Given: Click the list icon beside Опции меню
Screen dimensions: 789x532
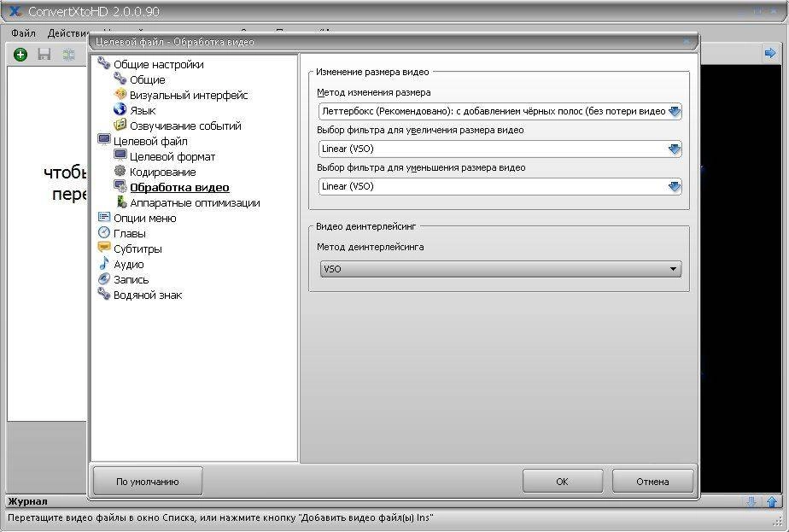Looking at the screenshot, I should point(103,217).
